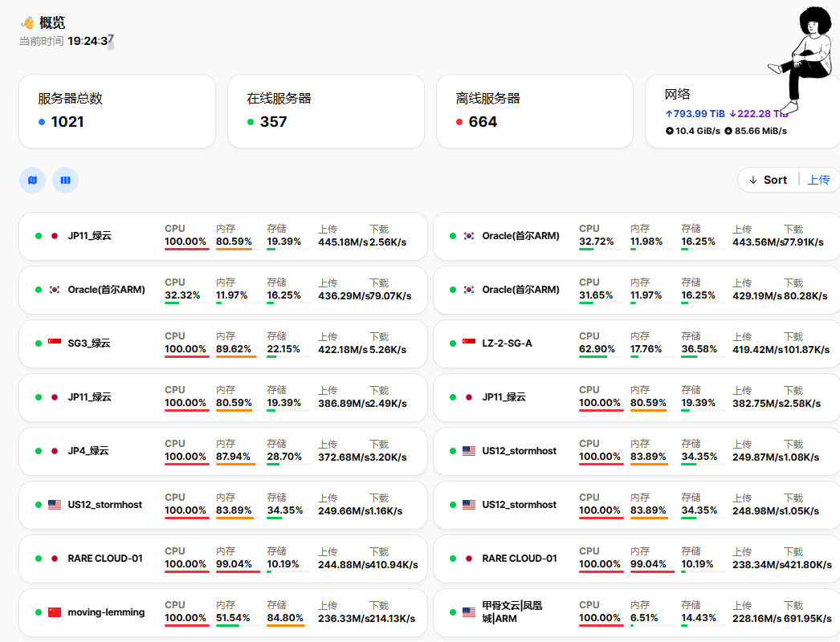Click Japan flag on JP11_绿云 card uploading 445.18M/s
This screenshot has width=840, height=642.
[x=54, y=236]
